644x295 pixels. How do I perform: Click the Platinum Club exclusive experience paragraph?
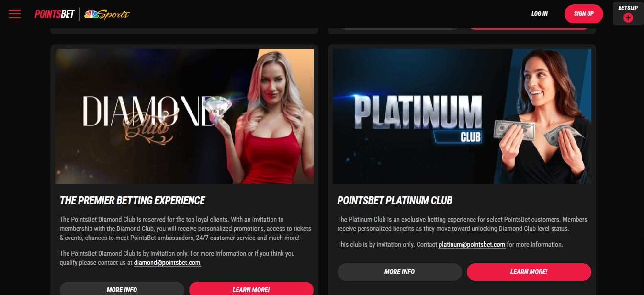tap(462, 224)
